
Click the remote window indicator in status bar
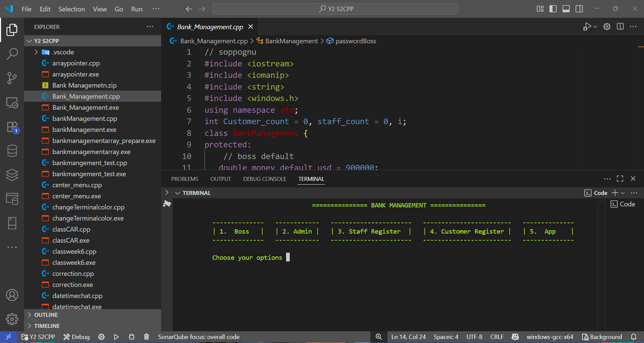[9, 337]
